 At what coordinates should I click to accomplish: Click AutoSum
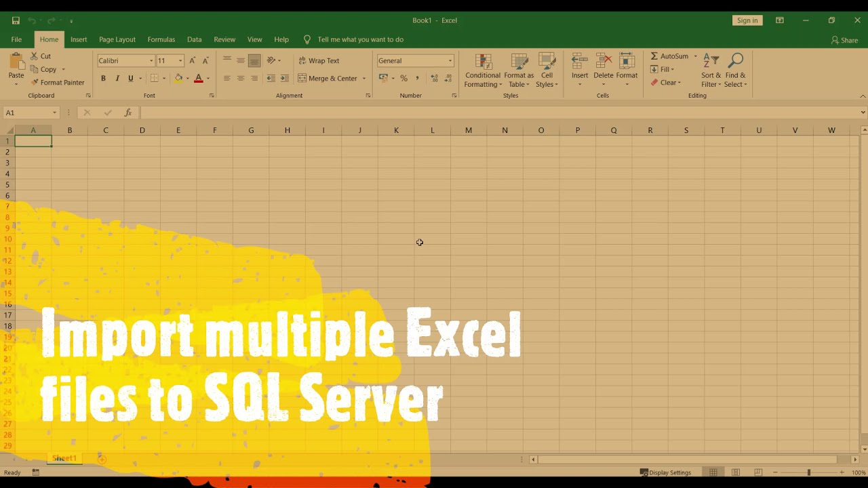coord(669,56)
